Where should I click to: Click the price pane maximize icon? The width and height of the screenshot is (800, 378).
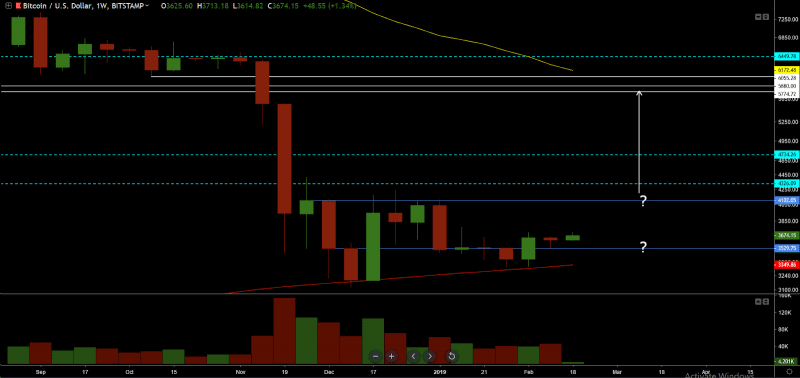765,17
